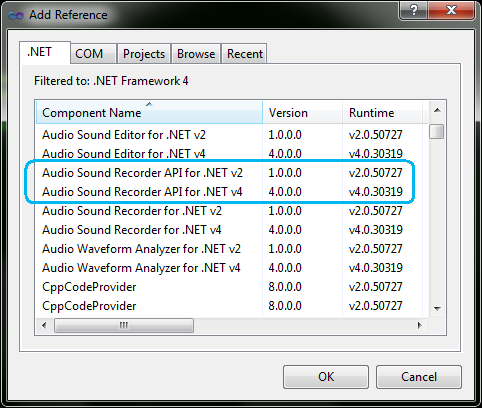Open the Recent tab
The width and height of the screenshot is (482, 408).
(x=244, y=54)
